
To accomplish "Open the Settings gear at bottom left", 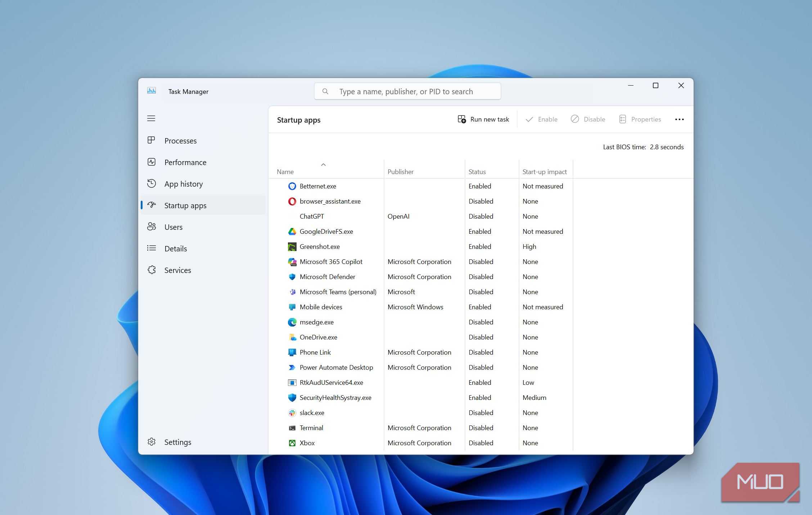I will pyautogui.click(x=152, y=442).
